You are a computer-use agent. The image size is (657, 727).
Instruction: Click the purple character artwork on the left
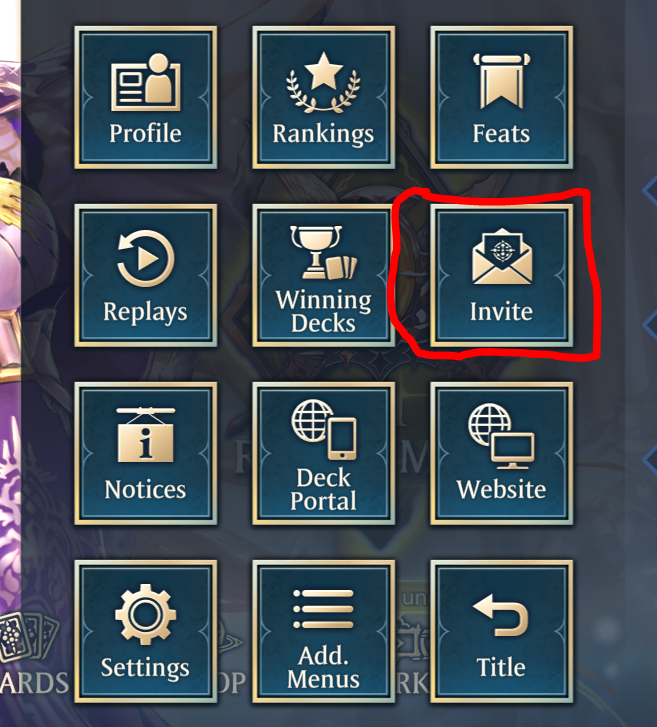(10, 325)
